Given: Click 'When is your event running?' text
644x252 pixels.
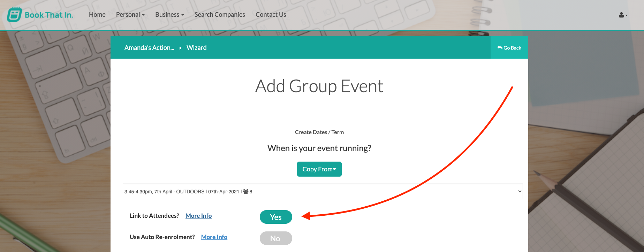Looking at the screenshot, I should (319, 148).
